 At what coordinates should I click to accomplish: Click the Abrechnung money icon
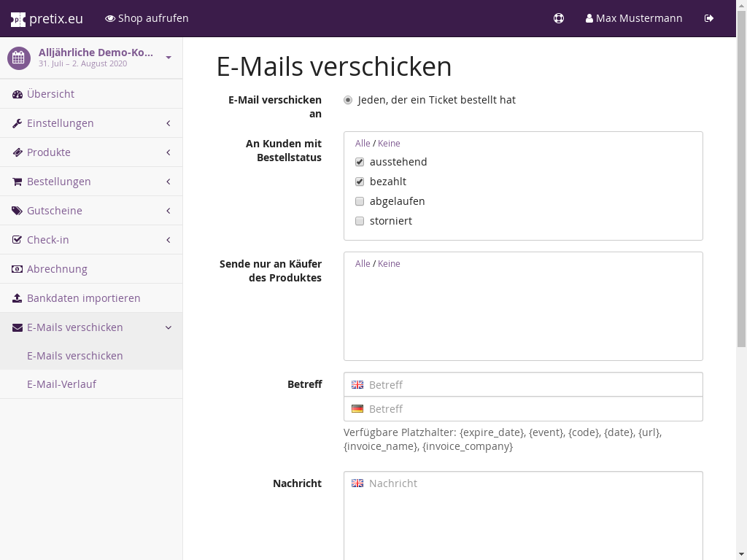tap(18, 269)
